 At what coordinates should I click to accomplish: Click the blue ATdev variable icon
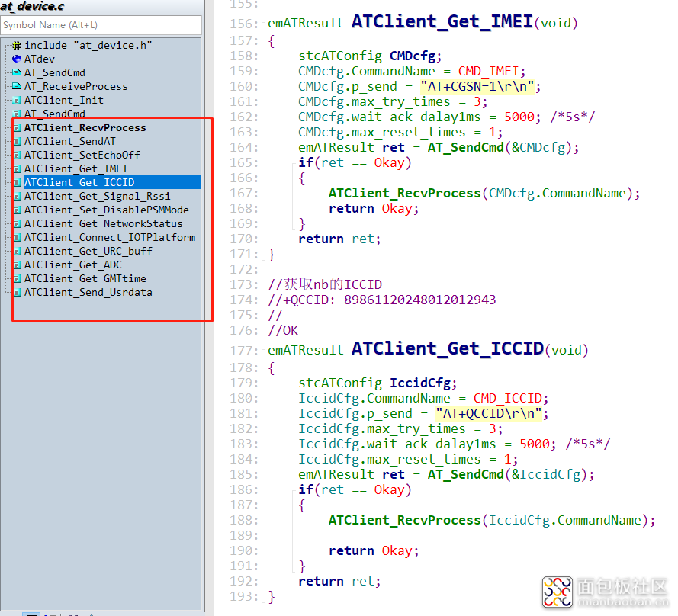(17, 59)
